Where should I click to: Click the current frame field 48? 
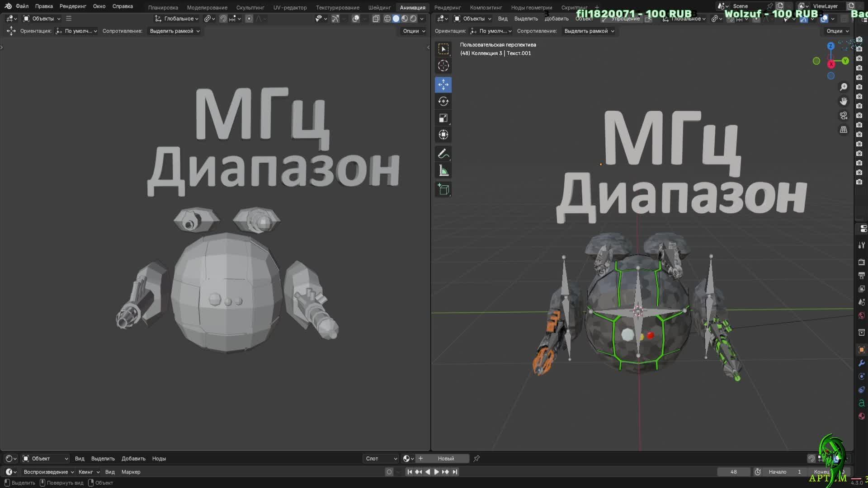click(733, 472)
